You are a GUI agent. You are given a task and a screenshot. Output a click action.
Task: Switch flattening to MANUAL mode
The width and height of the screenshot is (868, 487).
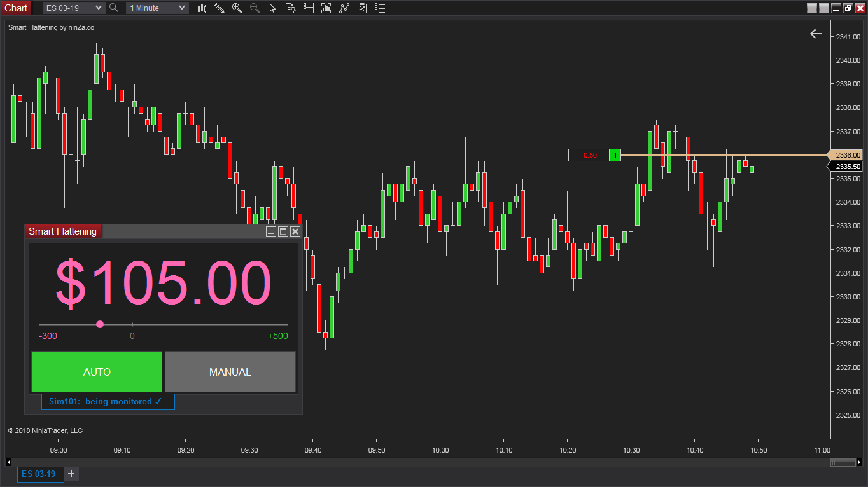(x=230, y=371)
